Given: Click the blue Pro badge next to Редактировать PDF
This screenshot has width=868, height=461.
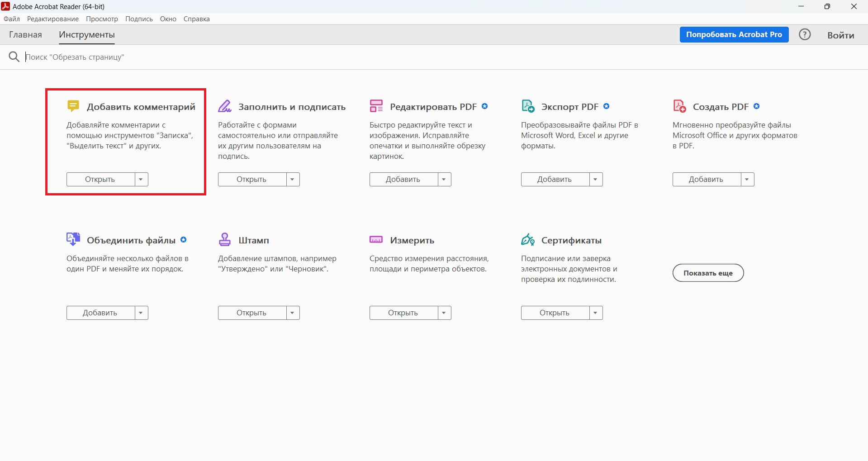Looking at the screenshot, I should 485,106.
